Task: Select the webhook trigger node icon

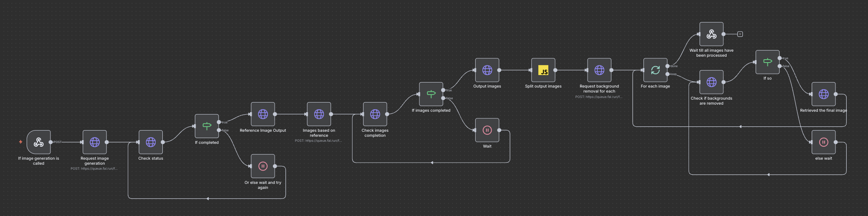Action: pos(38,142)
